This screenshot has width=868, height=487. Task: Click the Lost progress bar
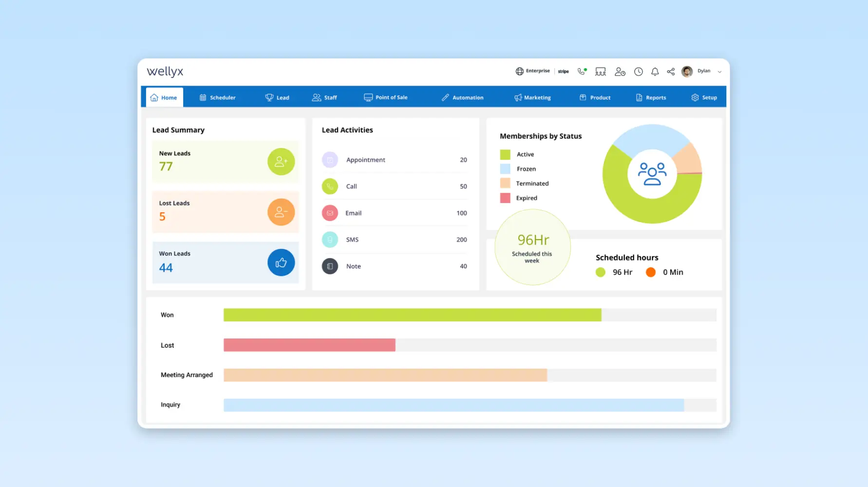(x=470, y=345)
